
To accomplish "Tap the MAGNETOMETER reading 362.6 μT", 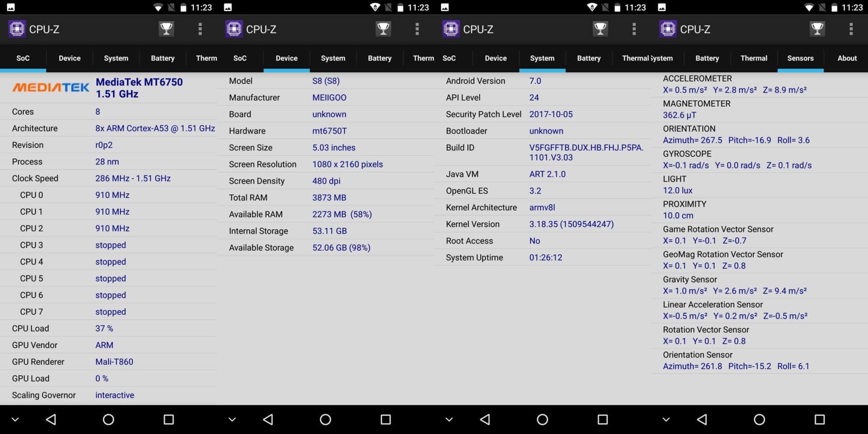I will point(679,115).
